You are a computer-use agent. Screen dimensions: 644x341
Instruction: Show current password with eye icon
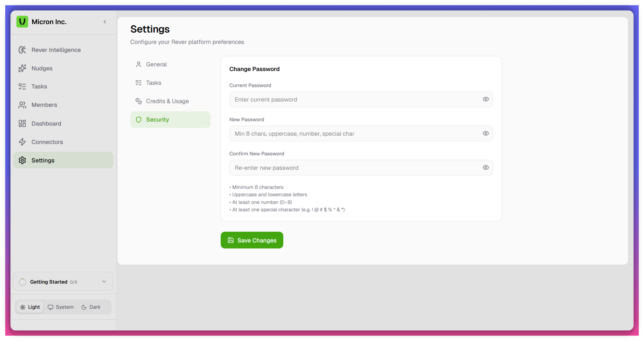tap(485, 99)
